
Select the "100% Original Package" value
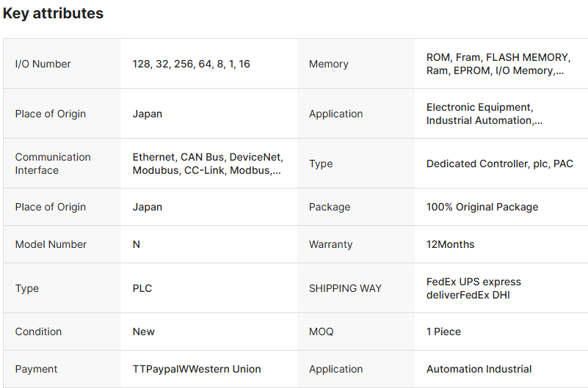click(482, 207)
